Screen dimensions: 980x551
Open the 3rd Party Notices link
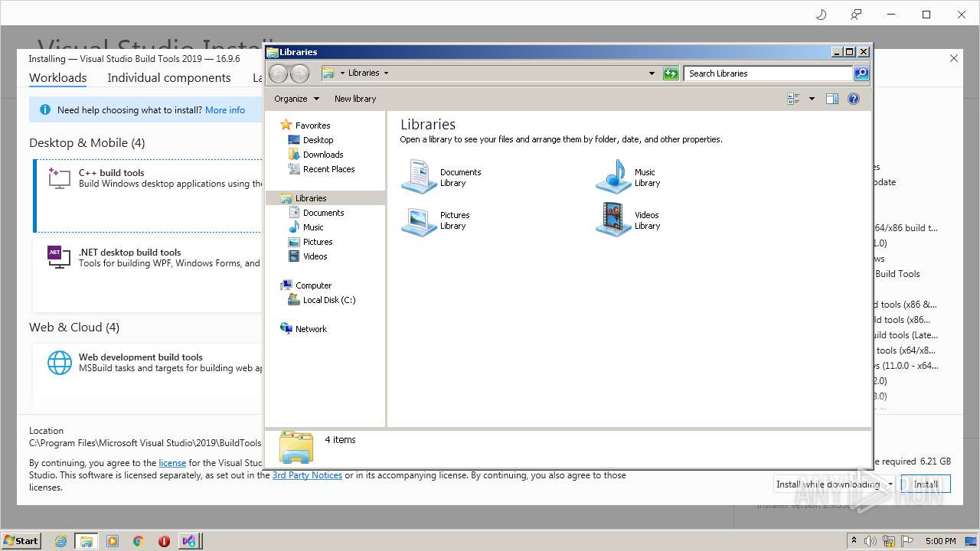coord(307,475)
